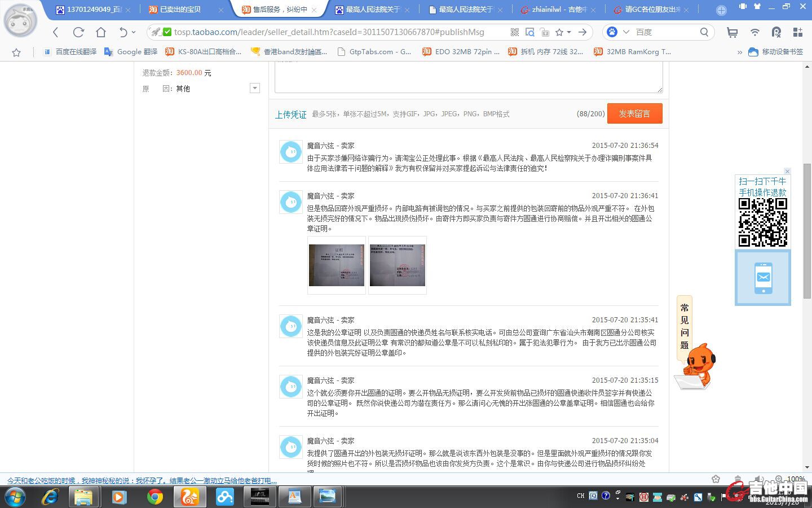Close the QR code refund popup
812x508 pixels.
[x=787, y=171]
